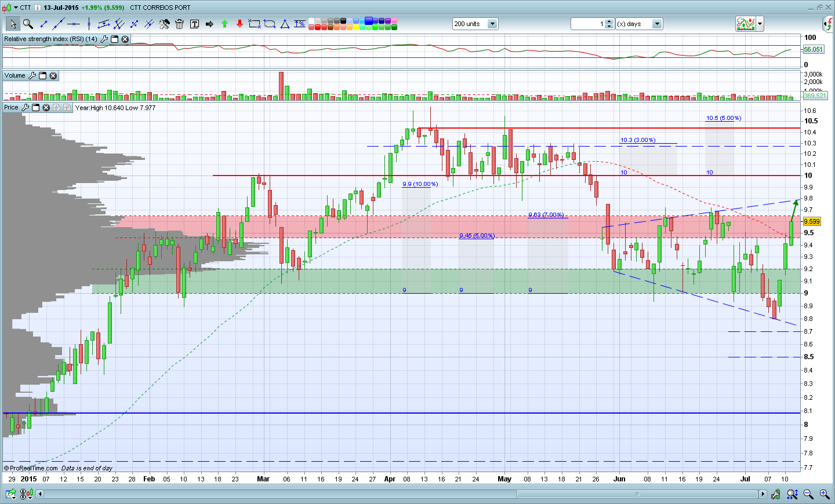Select the percentage change measurement tool
This screenshot has width=835, height=504.
pyautogui.click(x=299, y=24)
